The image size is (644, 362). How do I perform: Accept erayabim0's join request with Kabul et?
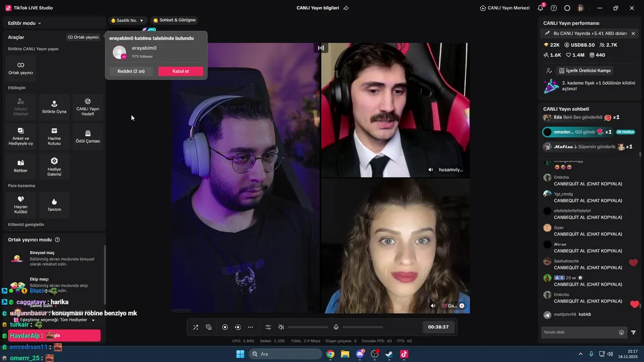pyautogui.click(x=181, y=71)
